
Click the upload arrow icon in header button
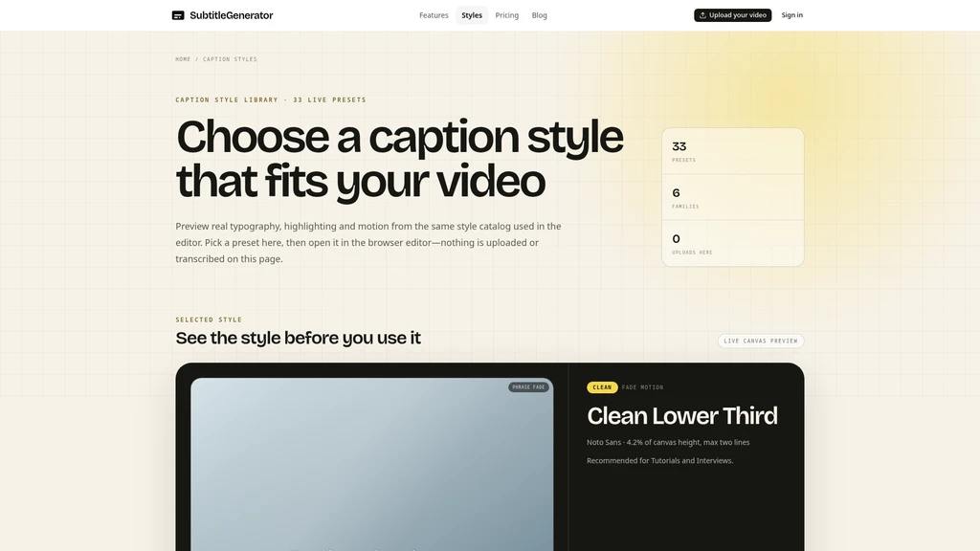point(702,15)
